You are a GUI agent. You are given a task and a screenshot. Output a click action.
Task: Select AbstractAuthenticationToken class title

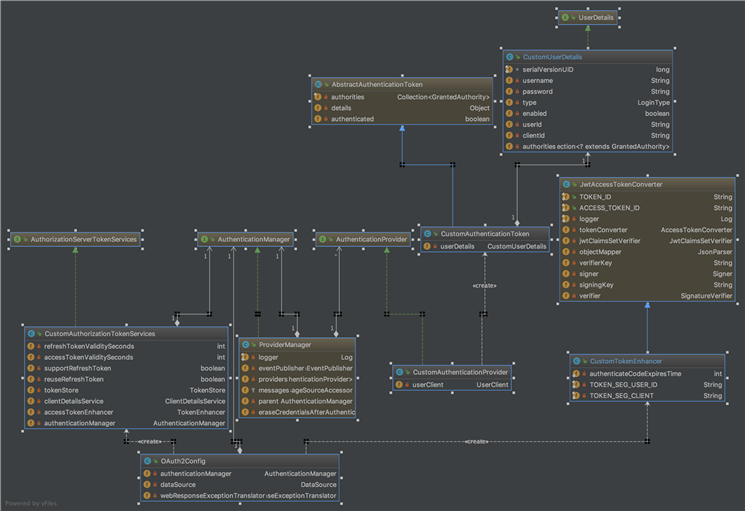point(377,85)
